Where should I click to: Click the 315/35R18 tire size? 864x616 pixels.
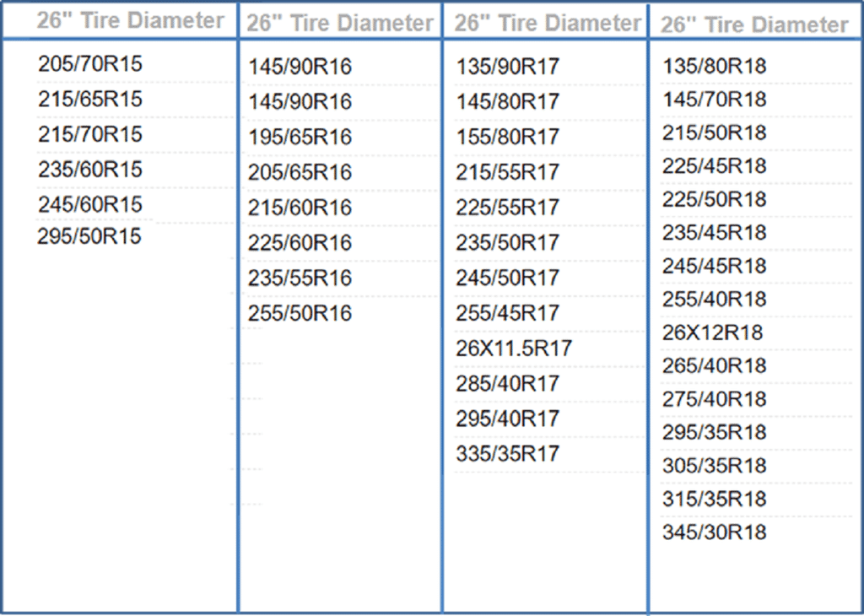[x=715, y=499]
